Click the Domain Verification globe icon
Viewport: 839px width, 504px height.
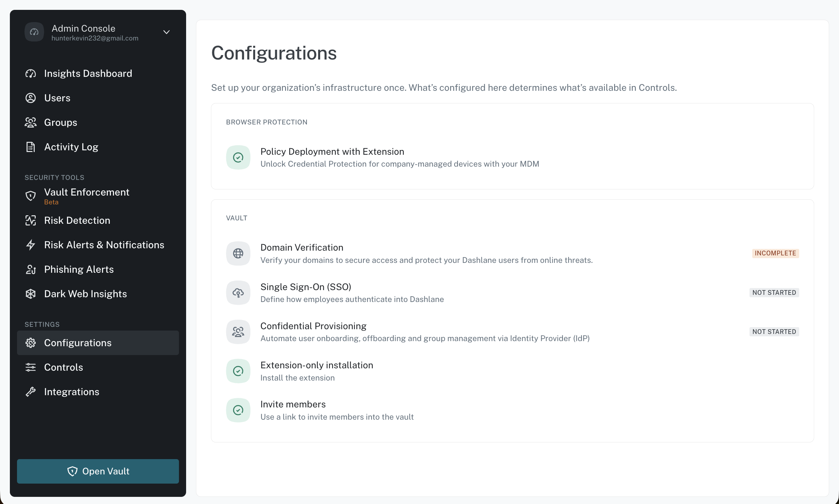pos(238,253)
